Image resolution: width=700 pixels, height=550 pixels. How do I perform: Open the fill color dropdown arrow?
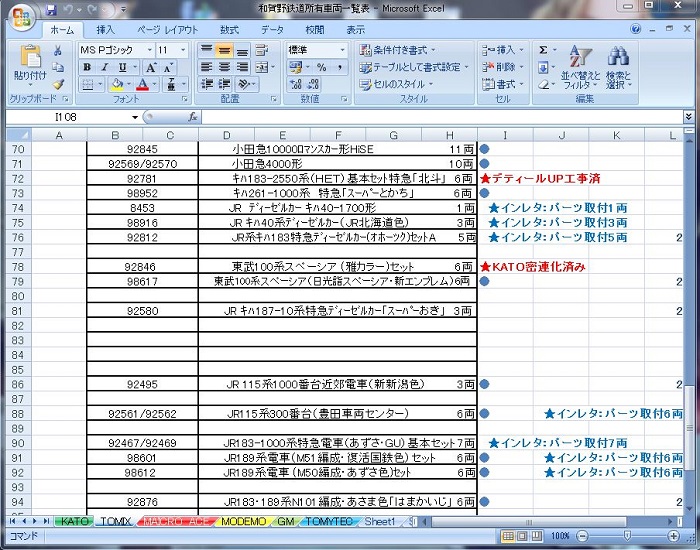click(x=129, y=84)
